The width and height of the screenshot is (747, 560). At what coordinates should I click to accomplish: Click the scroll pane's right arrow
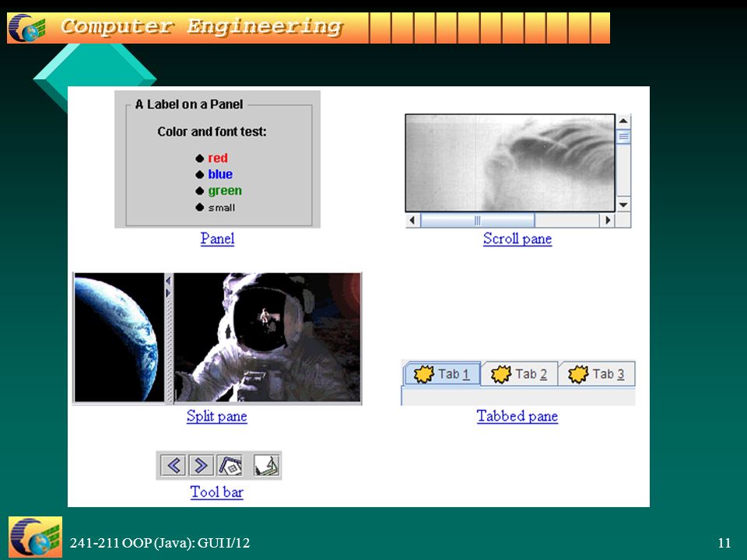tap(607, 220)
